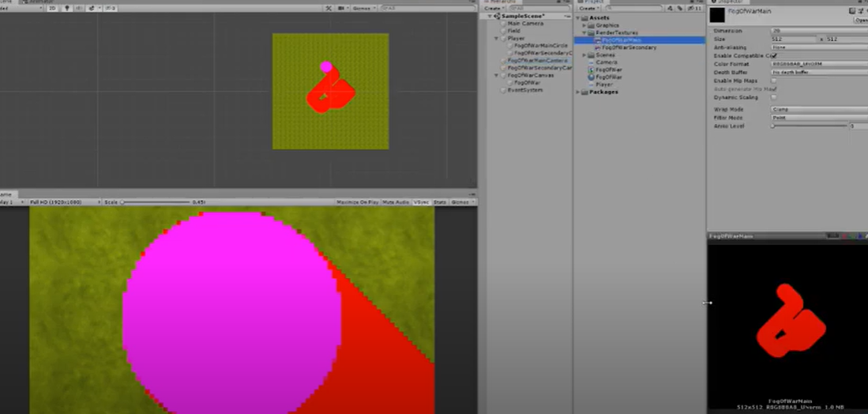
Task: Click the Size width field
Action: [793, 40]
